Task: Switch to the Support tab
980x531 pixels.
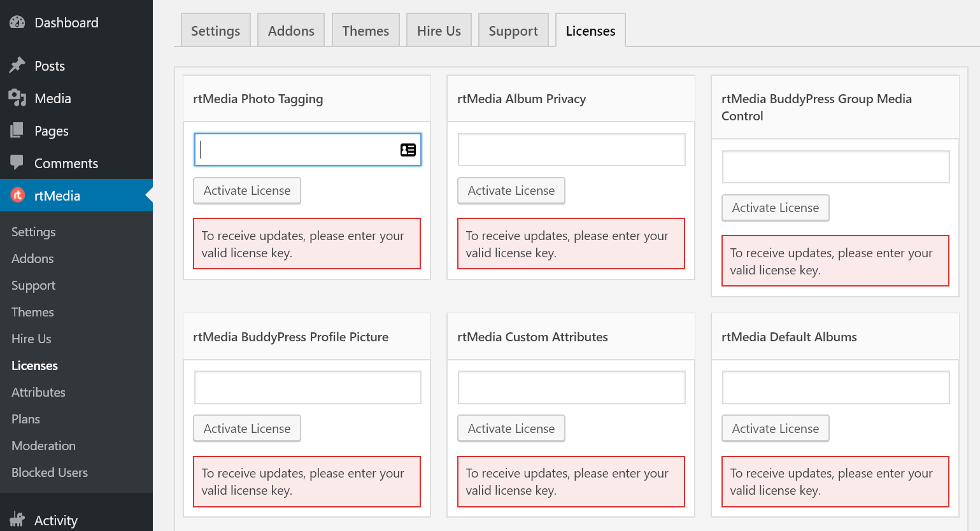Action: point(513,29)
